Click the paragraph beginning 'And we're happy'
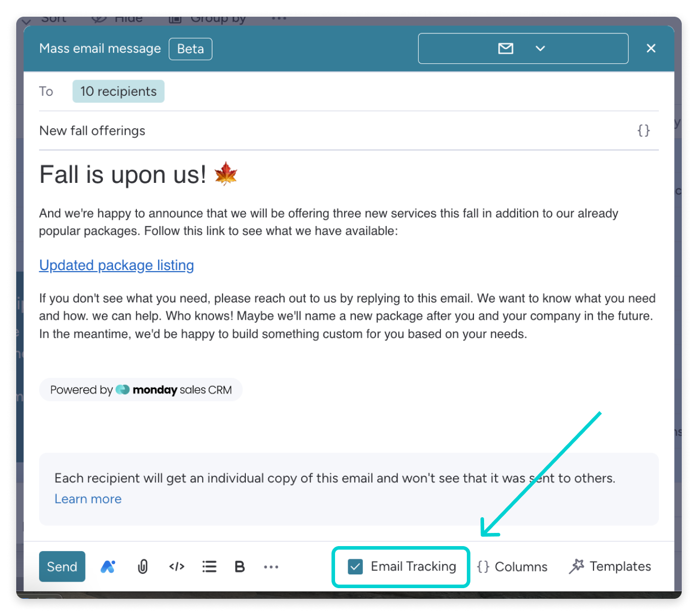Viewport: 700px width, 616px height. pos(328,222)
